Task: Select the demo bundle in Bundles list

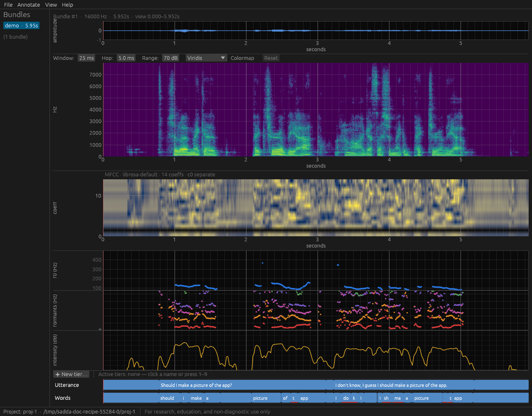Action: click(22, 25)
